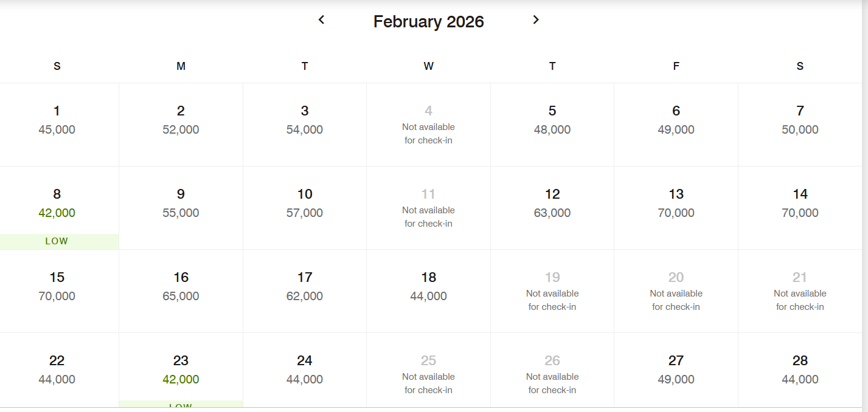Select February 9 priced 55,000

point(181,204)
